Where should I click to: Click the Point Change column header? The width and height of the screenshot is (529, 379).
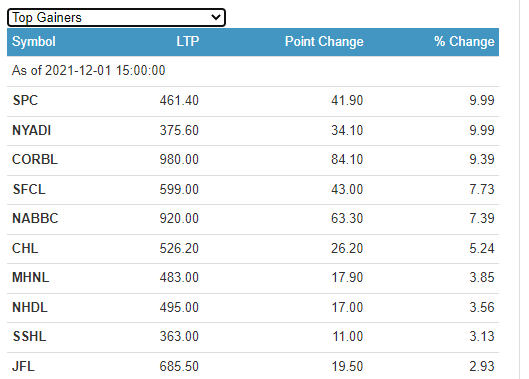click(324, 42)
